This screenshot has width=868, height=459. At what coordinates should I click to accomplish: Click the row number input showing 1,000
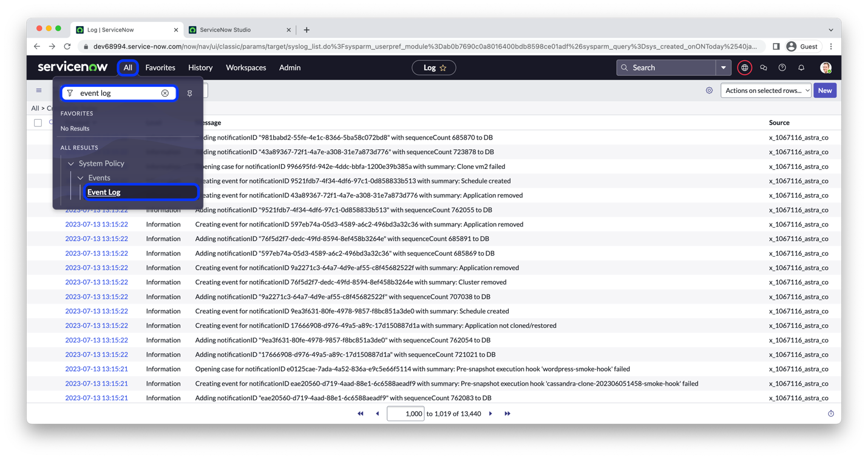pyautogui.click(x=405, y=413)
